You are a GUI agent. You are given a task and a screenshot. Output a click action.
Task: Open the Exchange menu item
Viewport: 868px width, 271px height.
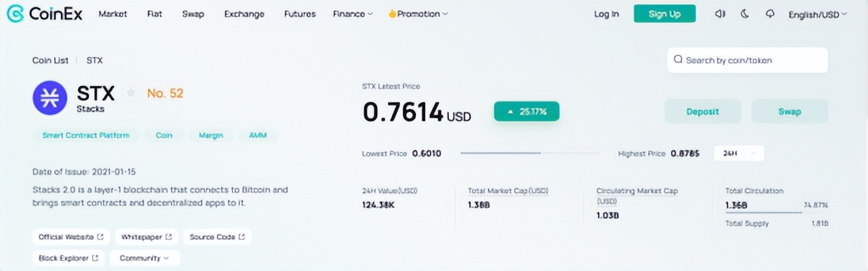pos(243,14)
